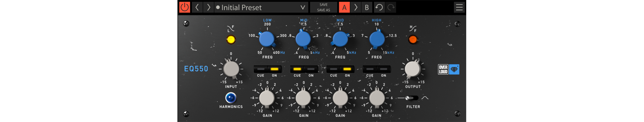The image size is (644, 122).
Task: Redo the last undone change
Action: [391, 7]
